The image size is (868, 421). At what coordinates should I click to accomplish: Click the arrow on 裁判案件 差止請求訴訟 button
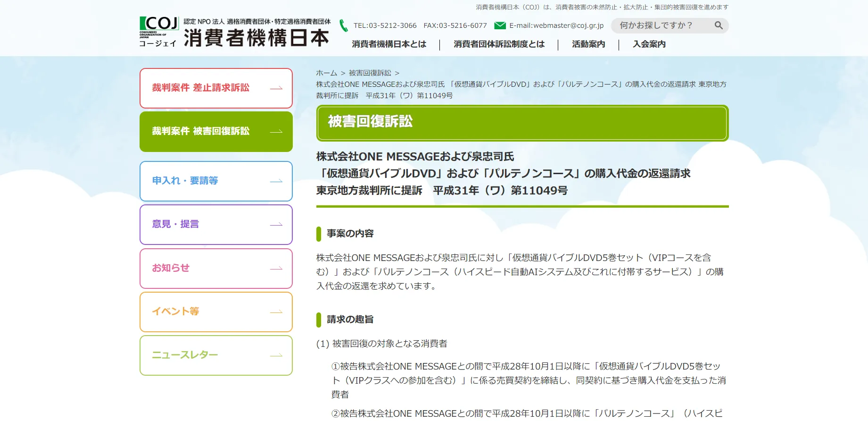pyautogui.click(x=276, y=88)
